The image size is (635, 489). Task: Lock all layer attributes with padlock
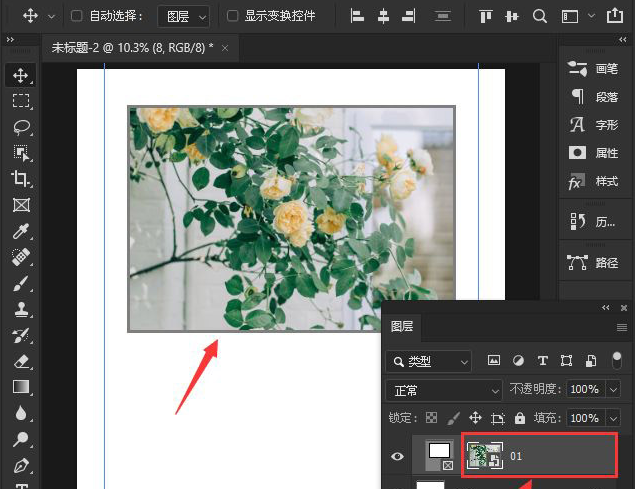(520, 418)
